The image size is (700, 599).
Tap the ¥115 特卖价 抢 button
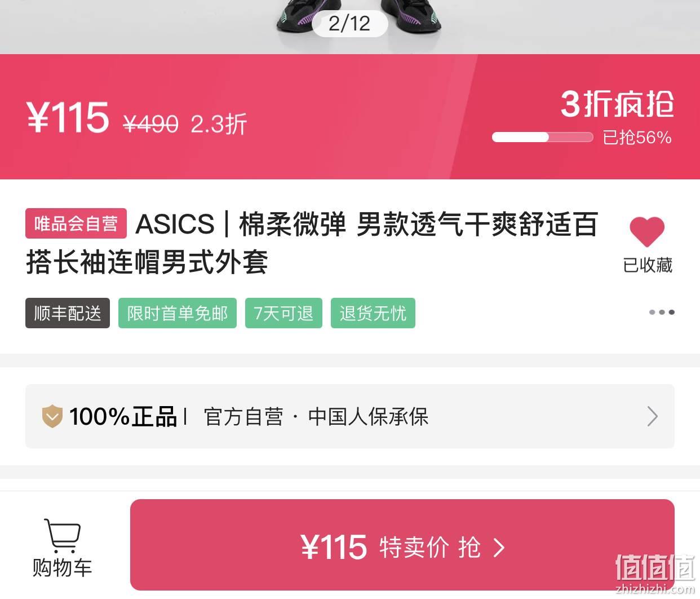click(x=402, y=545)
